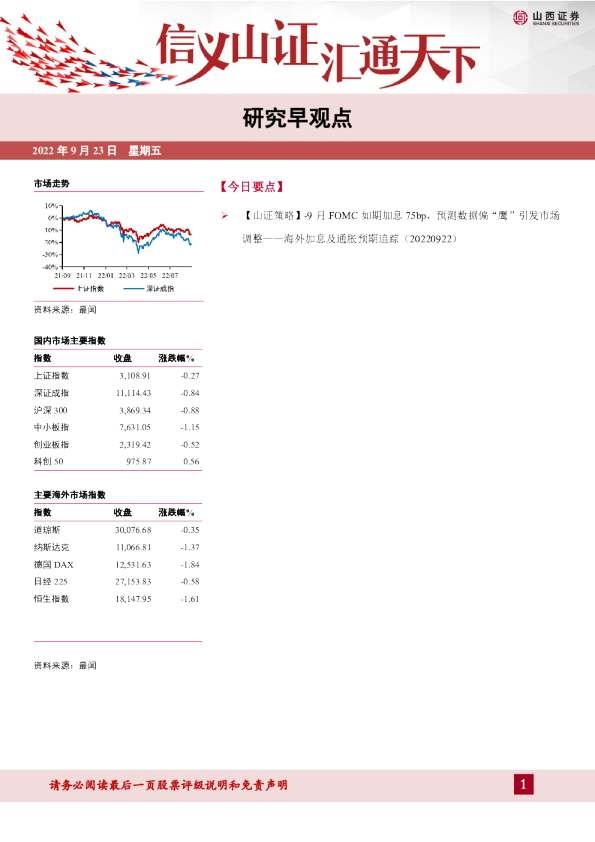Click the red arrow bullet before 山证策略
Screen dimensions: 595x842
(224, 216)
